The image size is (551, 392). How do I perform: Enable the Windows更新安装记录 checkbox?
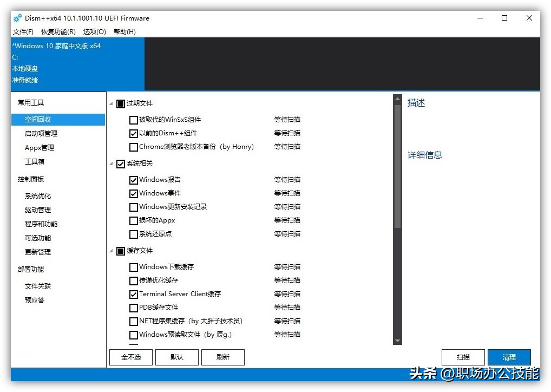(133, 207)
